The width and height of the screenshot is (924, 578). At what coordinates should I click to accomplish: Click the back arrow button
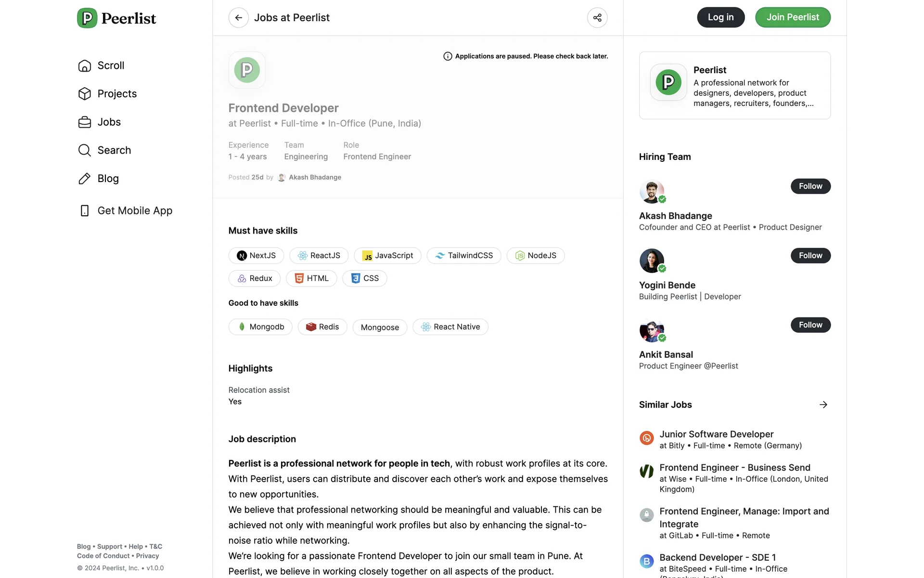238,18
